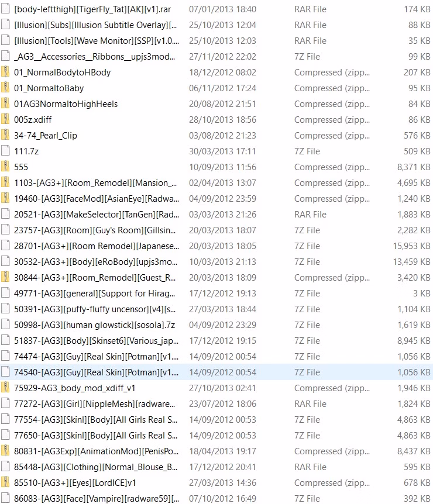Screen dimensions: 433x504
Task: Click date 07/10/2012 16:49
Action: click(222, 498)
